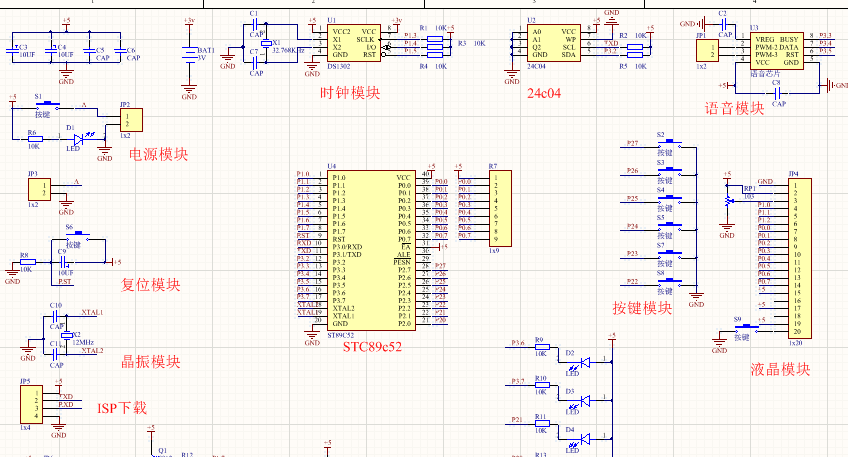Select push button S3 on P26
The height and width of the screenshot is (457, 848).
tap(669, 170)
